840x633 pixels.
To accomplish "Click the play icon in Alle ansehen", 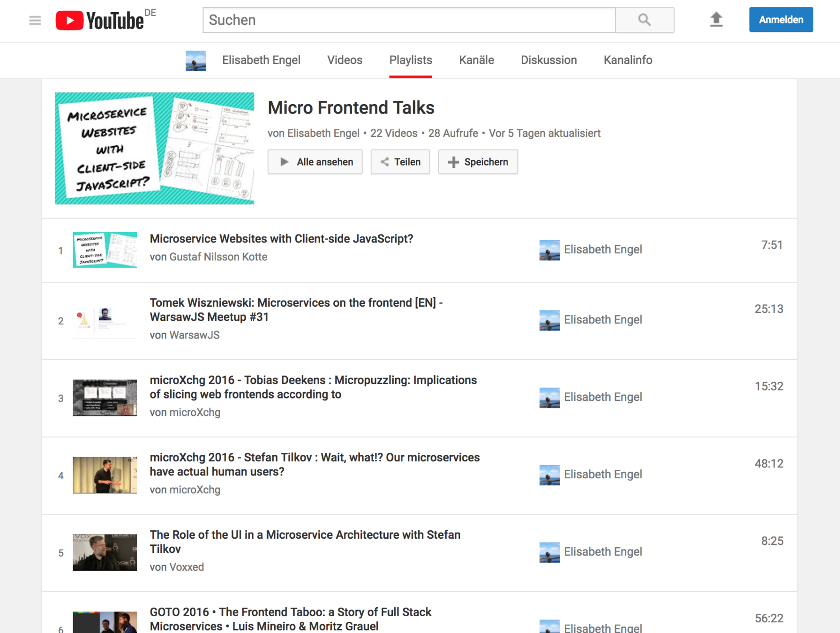I will tap(284, 162).
